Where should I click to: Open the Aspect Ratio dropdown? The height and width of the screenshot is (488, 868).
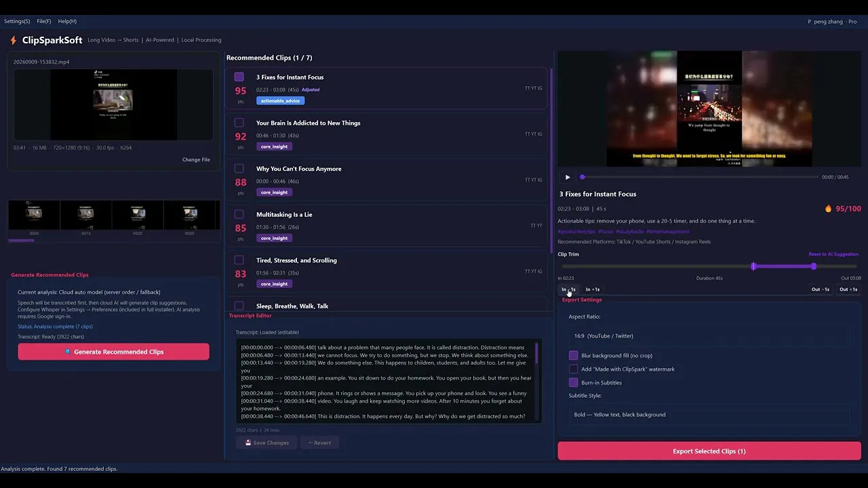pyautogui.click(x=709, y=335)
